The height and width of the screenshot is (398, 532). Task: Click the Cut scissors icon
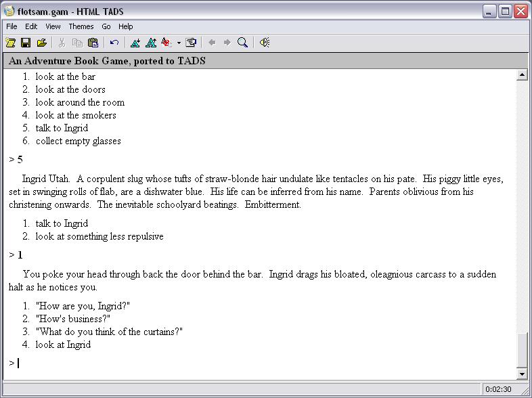(x=62, y=43)
